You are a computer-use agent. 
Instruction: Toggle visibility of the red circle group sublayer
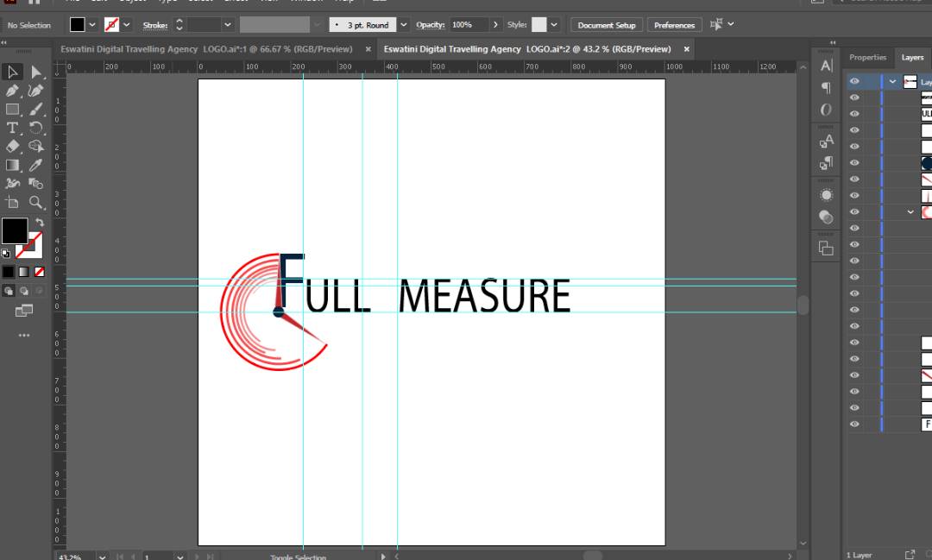[x=854, y=212]
